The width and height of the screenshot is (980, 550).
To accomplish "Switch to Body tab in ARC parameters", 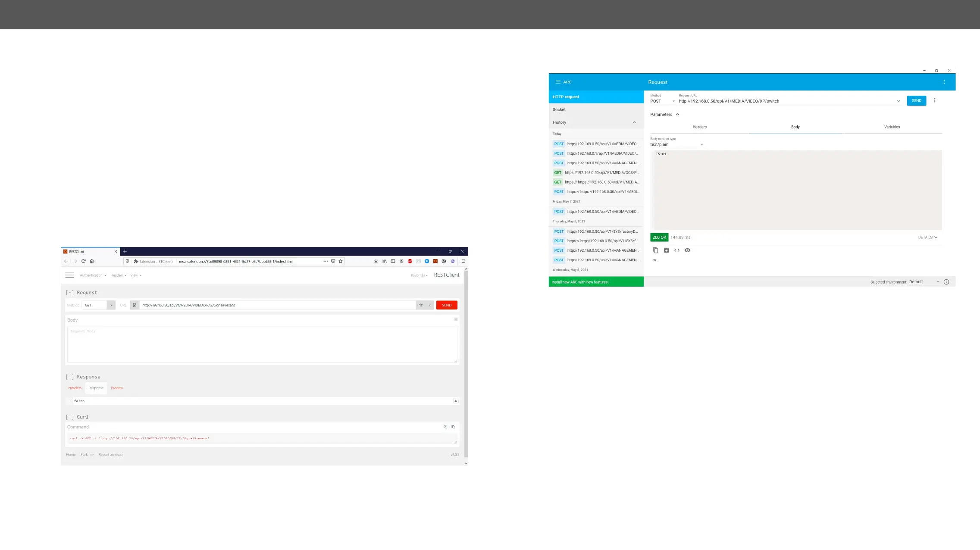I will 795,127.
